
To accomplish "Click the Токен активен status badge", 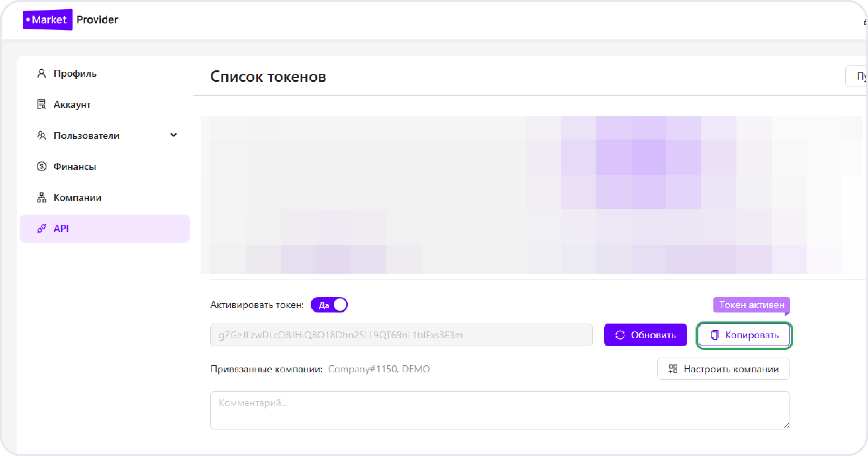I will tap(751, 305).
